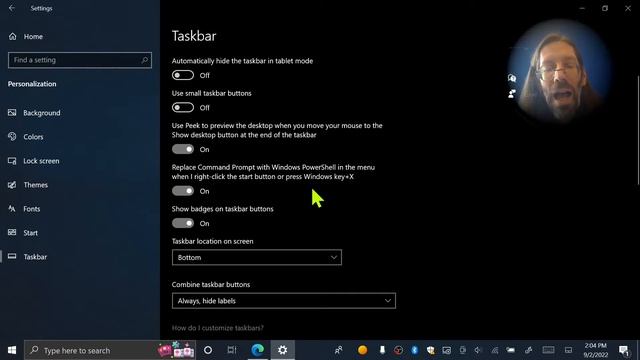Disable Replace Command Prompt with PowerShell toggle

tap(182, 191)
